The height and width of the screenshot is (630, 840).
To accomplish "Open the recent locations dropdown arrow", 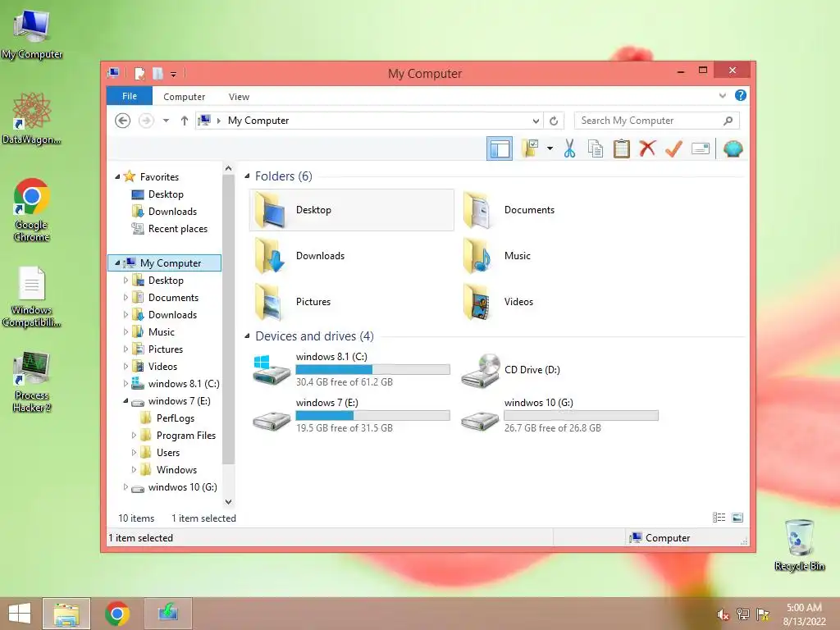I will (166, 121).
